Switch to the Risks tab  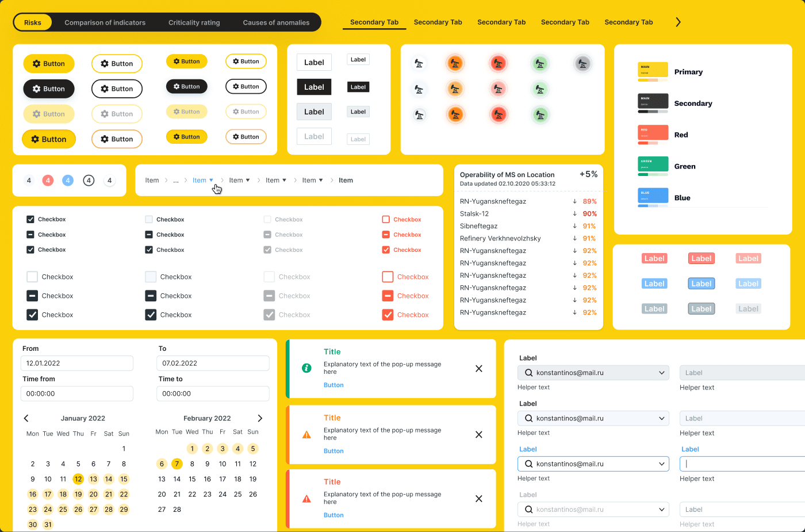click(x=33, y=22)
